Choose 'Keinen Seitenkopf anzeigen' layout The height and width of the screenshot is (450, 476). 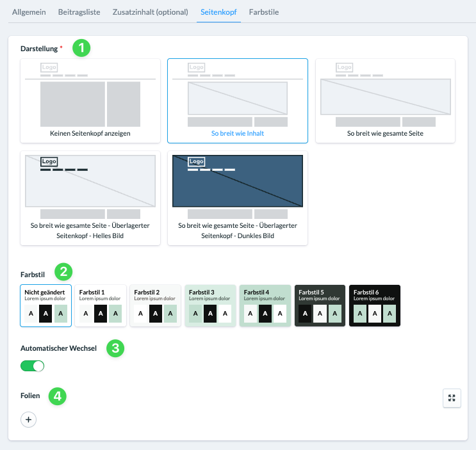(x=90, y=100)
